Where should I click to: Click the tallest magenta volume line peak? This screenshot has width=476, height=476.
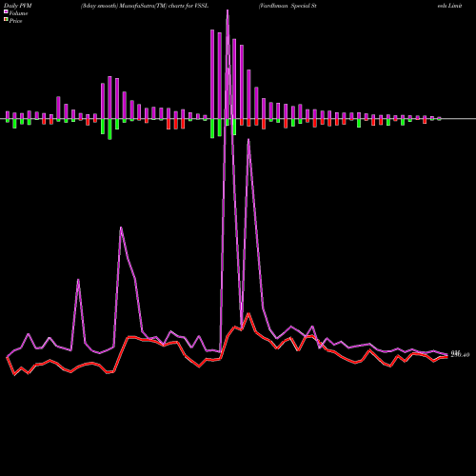228,10
